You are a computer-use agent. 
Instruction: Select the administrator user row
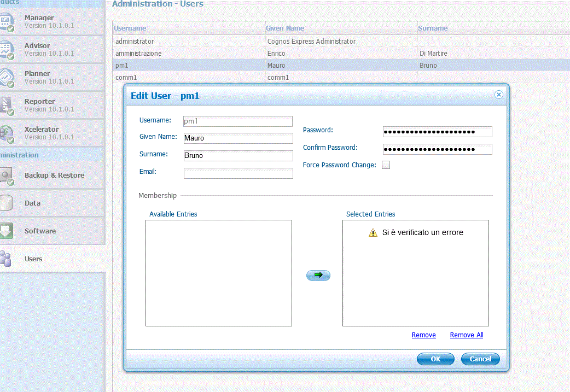341,41
